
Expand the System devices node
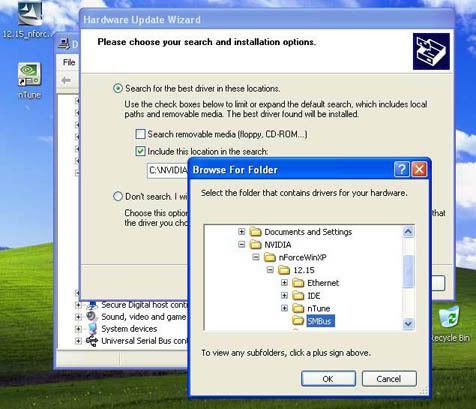pyautogui.click(x=78, y=329)
